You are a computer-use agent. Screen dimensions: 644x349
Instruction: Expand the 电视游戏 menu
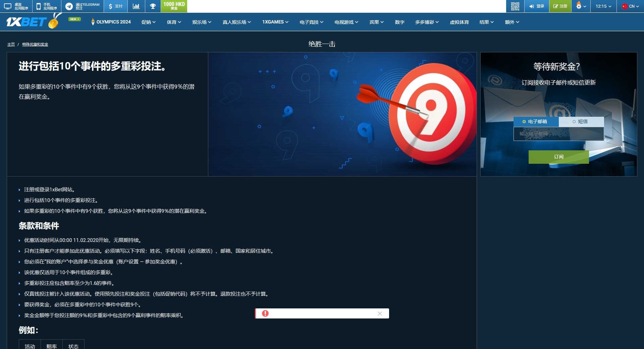[346, 22]
